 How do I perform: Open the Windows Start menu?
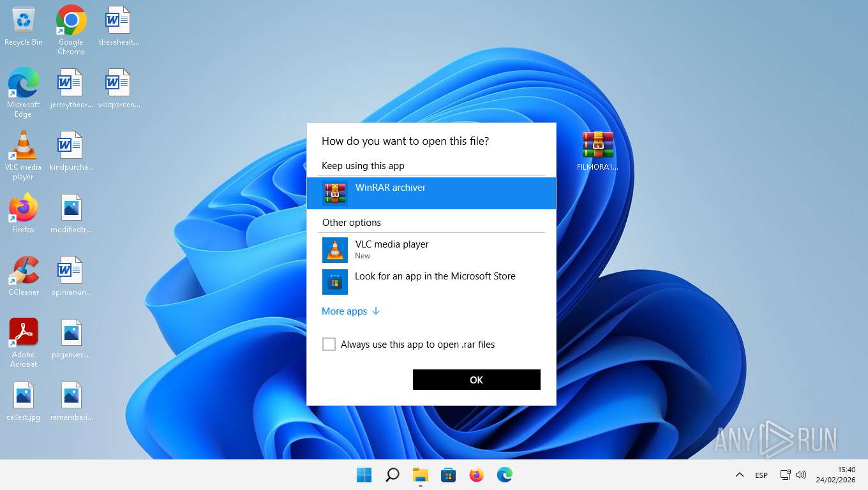(364, 475)
